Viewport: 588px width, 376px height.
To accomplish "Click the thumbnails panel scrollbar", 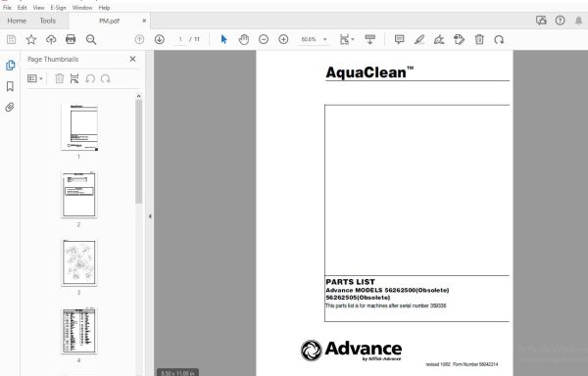I will pos(139,152).
